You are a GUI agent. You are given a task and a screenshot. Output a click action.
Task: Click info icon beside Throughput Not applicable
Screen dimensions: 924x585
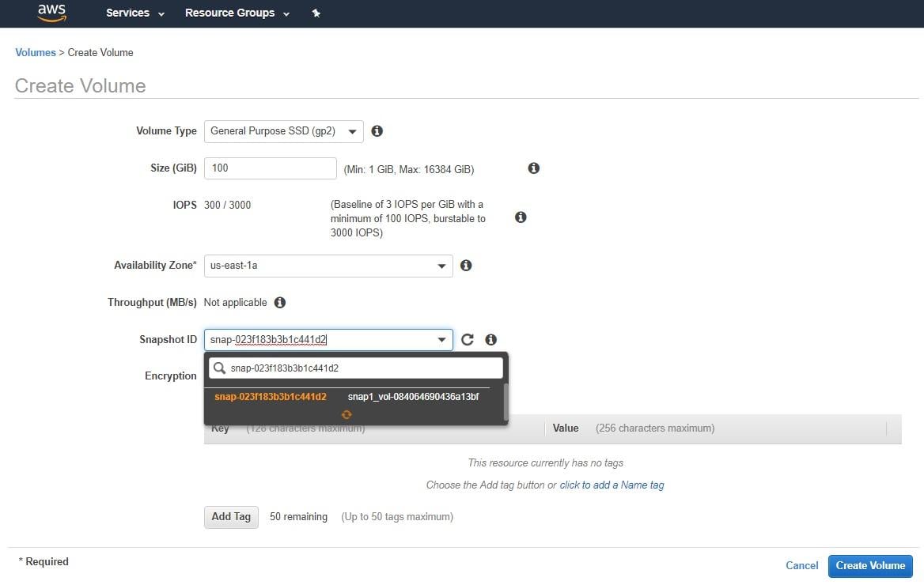(x=279, y=303)
